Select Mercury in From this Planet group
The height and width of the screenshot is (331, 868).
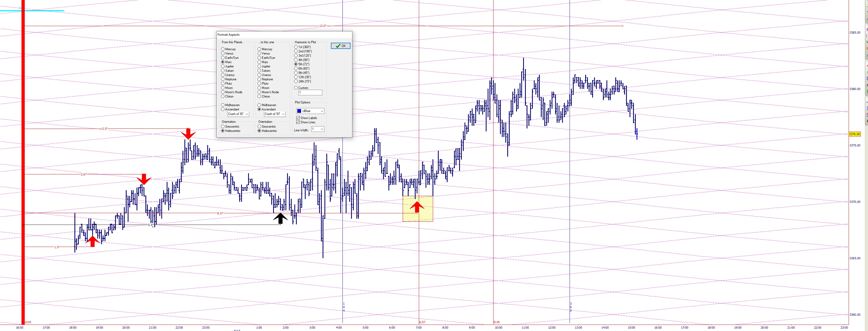(228, 49)
